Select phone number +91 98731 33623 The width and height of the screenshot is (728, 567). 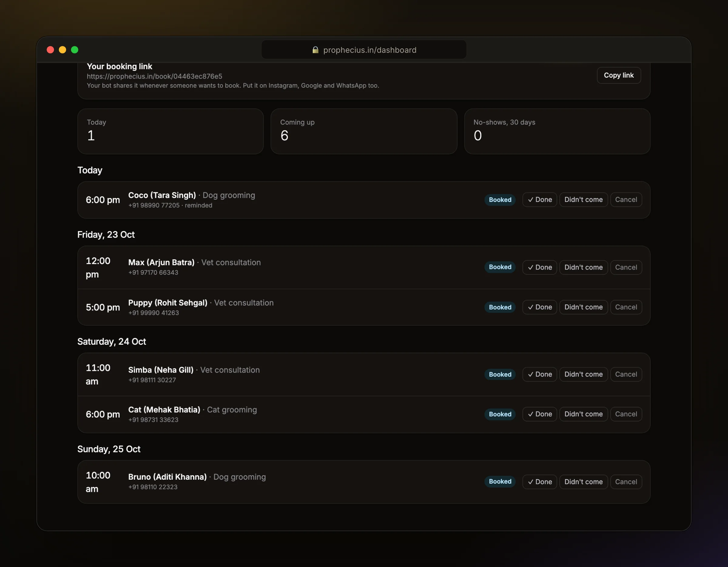[x=153, y=420]
